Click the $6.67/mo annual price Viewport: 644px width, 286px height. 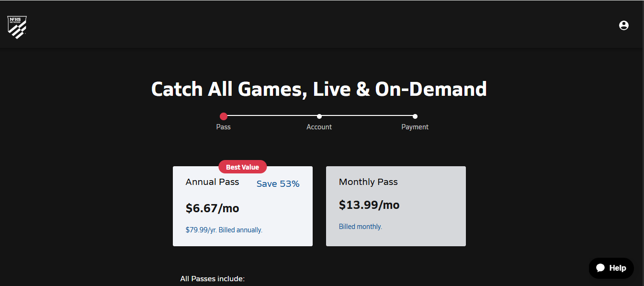tap(212, 208)
